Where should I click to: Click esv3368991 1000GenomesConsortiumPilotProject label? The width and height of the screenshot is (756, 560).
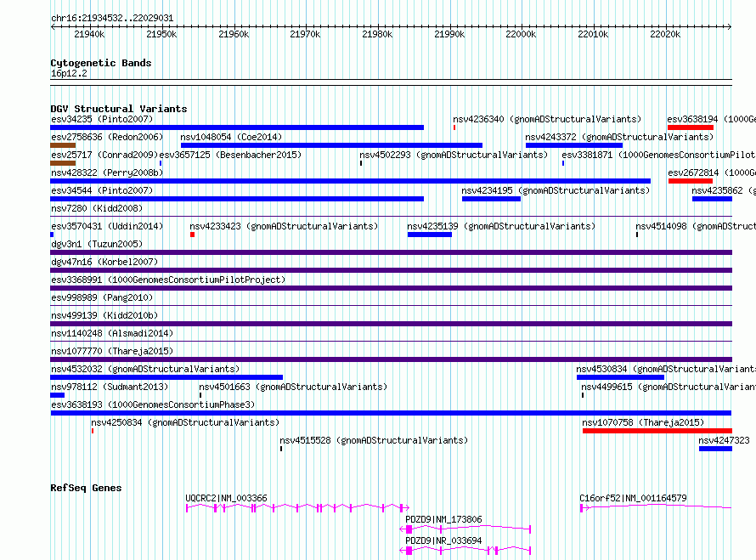(168, 280)
